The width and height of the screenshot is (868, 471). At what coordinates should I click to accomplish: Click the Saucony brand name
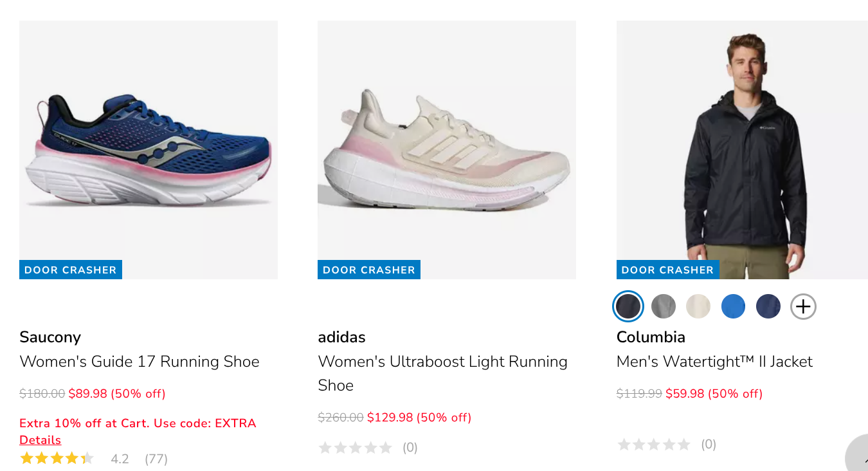click(x=50, y=337)
